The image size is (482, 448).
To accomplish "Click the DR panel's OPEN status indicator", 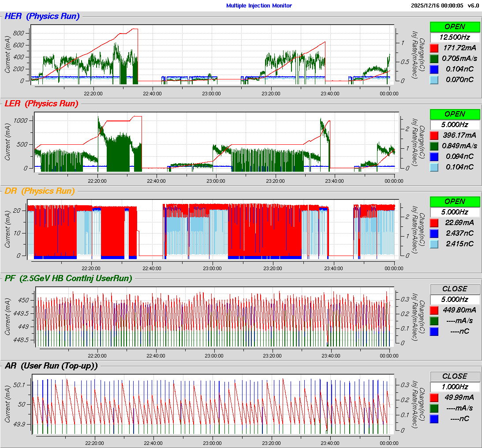I will pyautogui.click(x=455, y=201).
